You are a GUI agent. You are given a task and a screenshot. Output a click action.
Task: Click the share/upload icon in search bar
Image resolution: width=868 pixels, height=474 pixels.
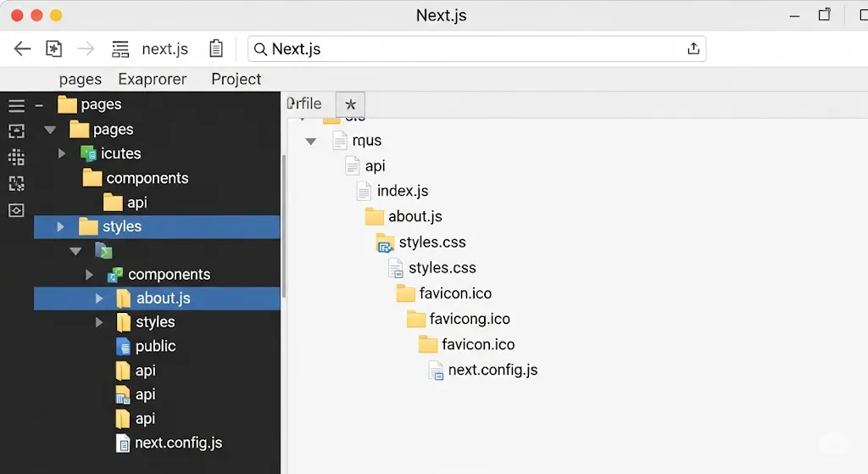coord(693,48)
